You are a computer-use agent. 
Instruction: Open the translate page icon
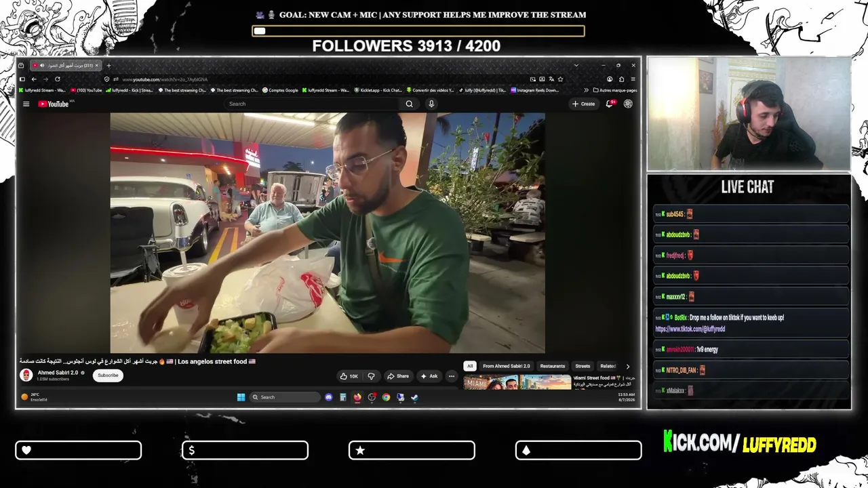point(551,79)
